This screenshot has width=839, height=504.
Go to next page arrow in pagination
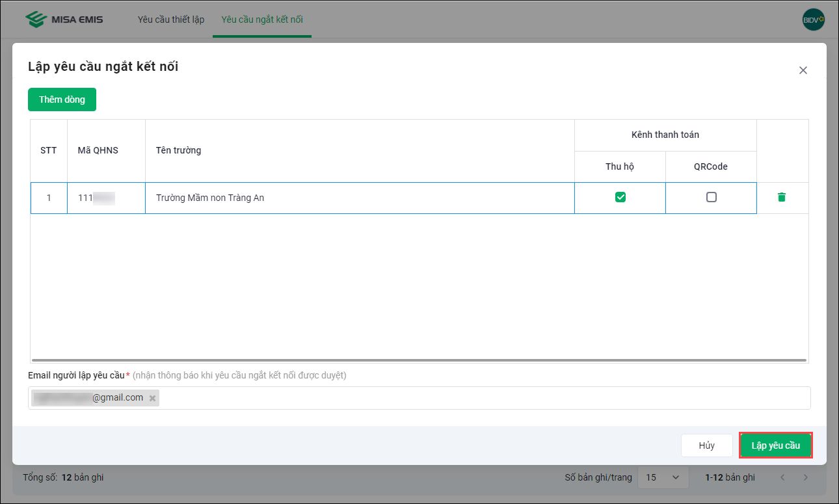point(806,477)
